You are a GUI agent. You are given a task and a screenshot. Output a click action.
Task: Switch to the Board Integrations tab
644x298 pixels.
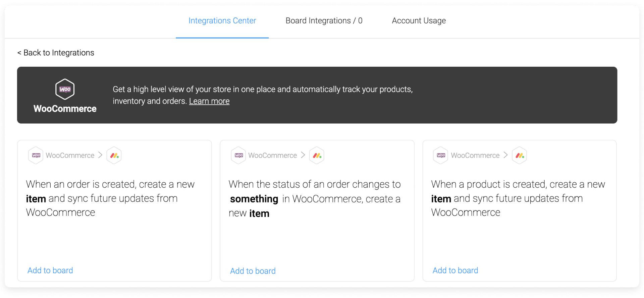[x=324, y=21]
